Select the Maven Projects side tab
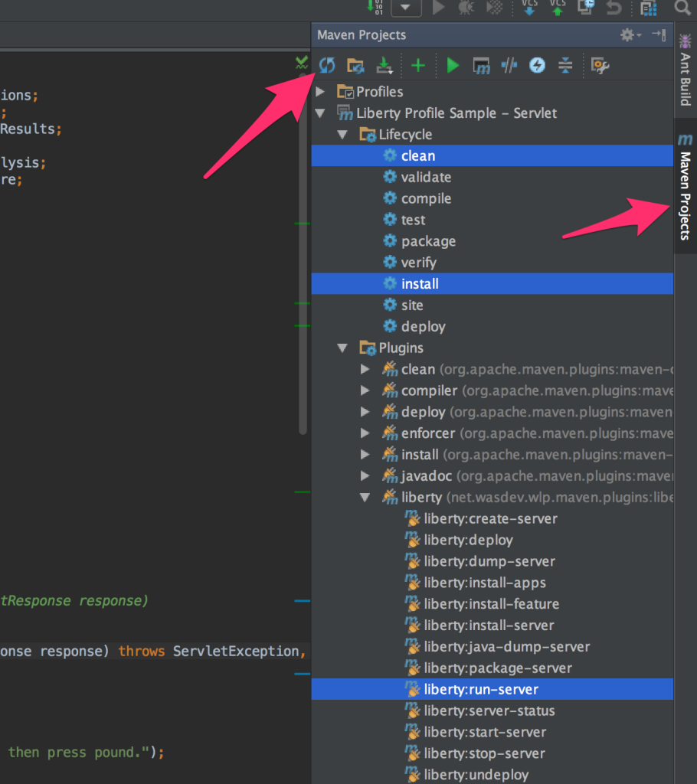The width and height of the screenshot is (697, 784). (x=685, y=187)
